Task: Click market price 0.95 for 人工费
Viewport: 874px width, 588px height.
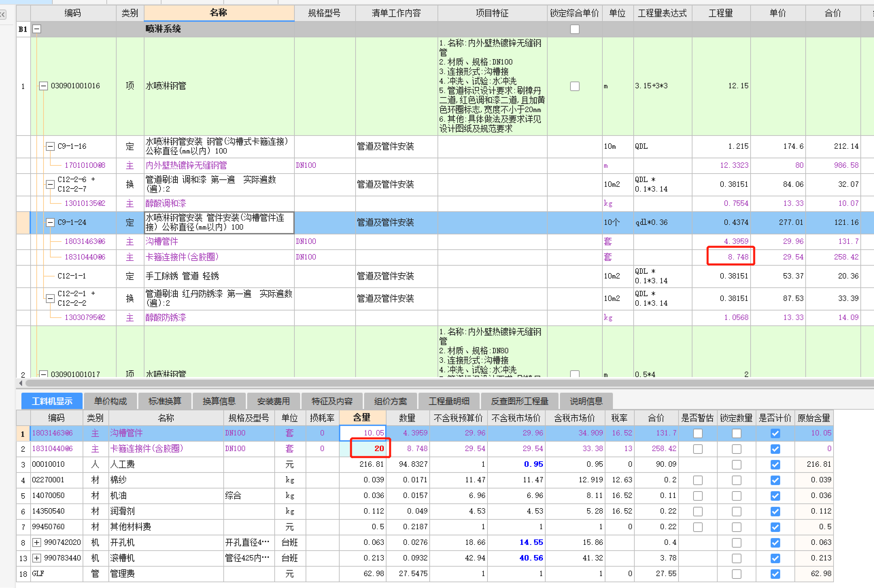Action: [533, 464]
